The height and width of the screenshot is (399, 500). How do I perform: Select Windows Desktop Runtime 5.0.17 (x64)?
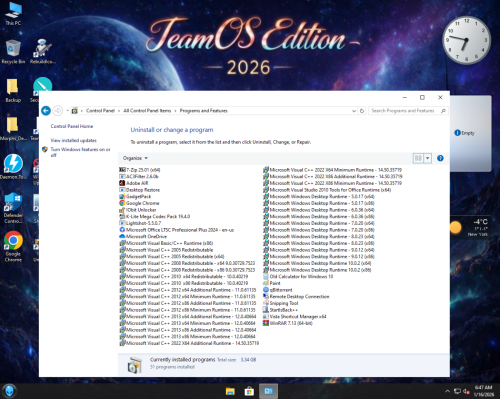pos(319,197)
